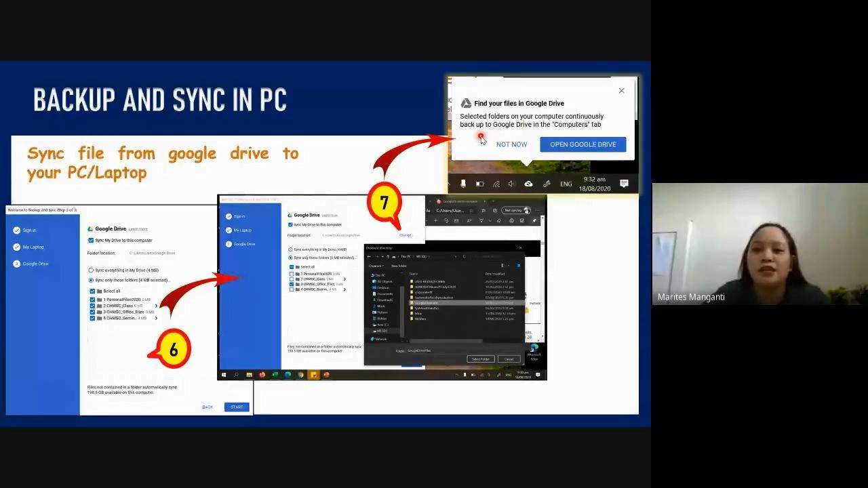Select Downloads in the directory tree

383,300
